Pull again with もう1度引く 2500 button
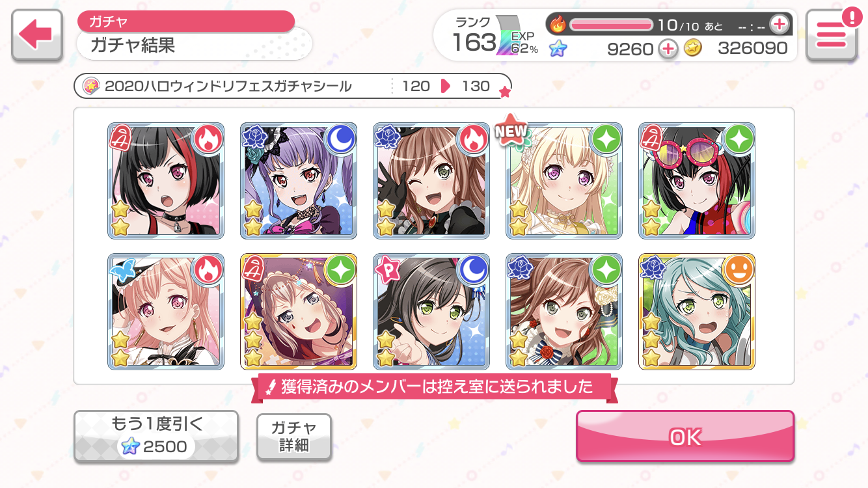 pyautogui.click(x=156, y=437)
